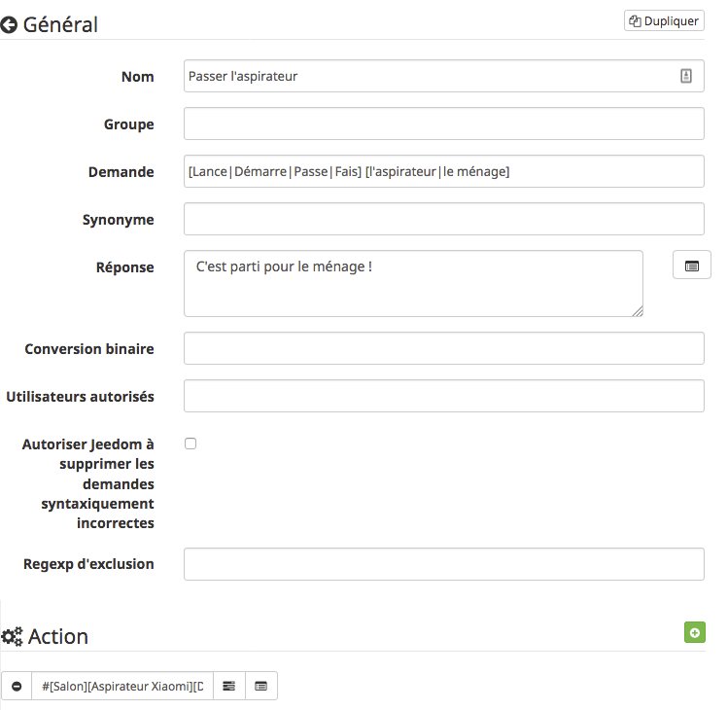Add a new action with green plus
Viewport: 728px width, 710px height.
(695, 632)
